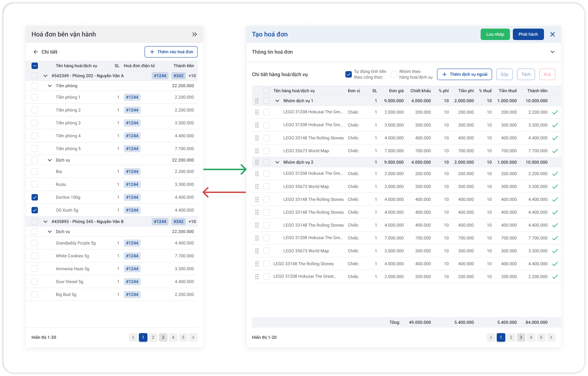Click plus icon button Thêm vào hoá đơn
Image resolution: width=588 pixels, height=376 pixels.
pyautogui.click(x=171, y=52)
